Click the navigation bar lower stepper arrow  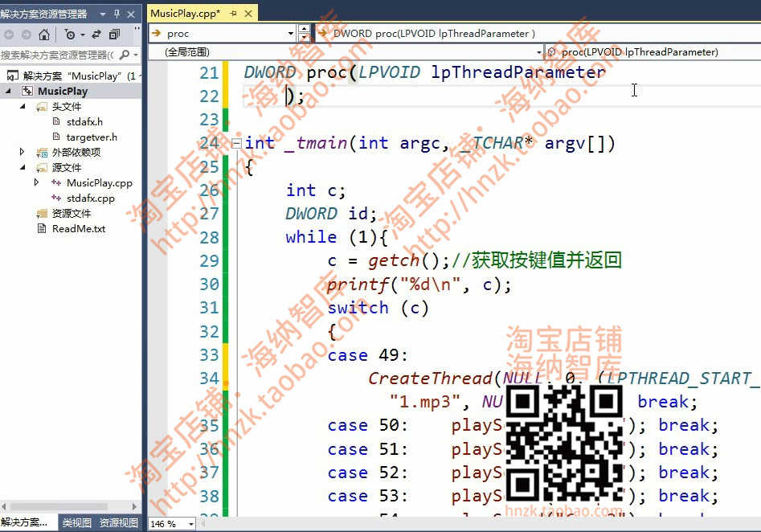pyautogui.click(x=304, y=38)
